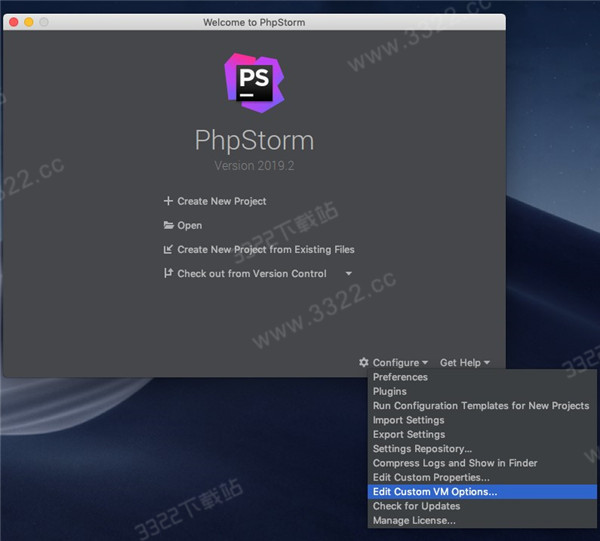The width and height of the screenshot is (600, 541).
Task: Choose Export Settings
Action: [x=482, y=434]
